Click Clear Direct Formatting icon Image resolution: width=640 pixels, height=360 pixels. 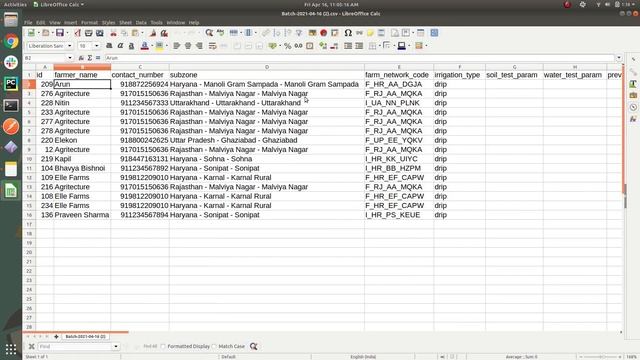[x=164, y=33]
